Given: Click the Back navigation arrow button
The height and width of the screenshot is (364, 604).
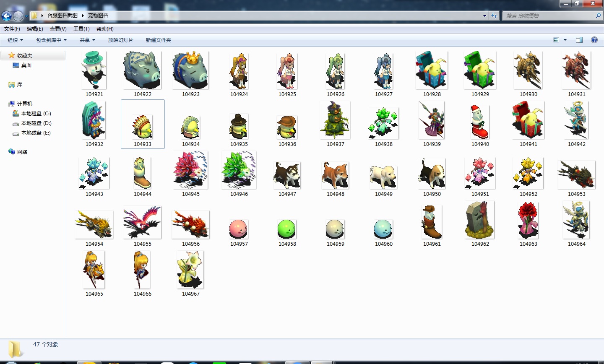Looking at the screenshot, I should [x=6, y=16].
